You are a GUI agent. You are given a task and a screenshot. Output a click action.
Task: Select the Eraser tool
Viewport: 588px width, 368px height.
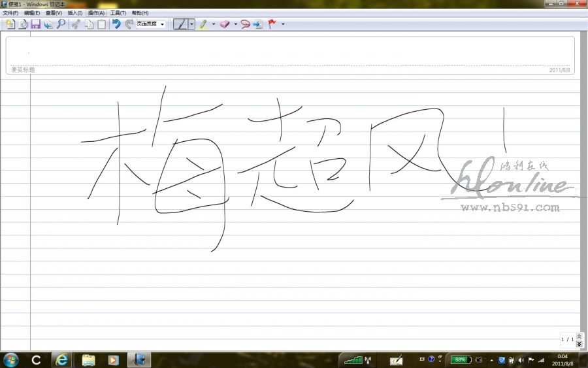tap(225, 24)
